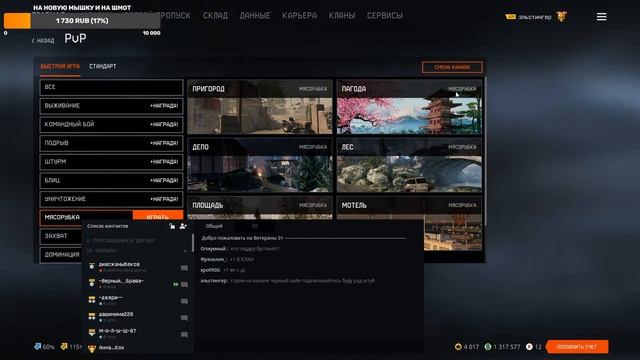This screenshot has height=360, width=640.
Task: Click rank icon of ~Верный._.Брава~
Action: [92, 282]
